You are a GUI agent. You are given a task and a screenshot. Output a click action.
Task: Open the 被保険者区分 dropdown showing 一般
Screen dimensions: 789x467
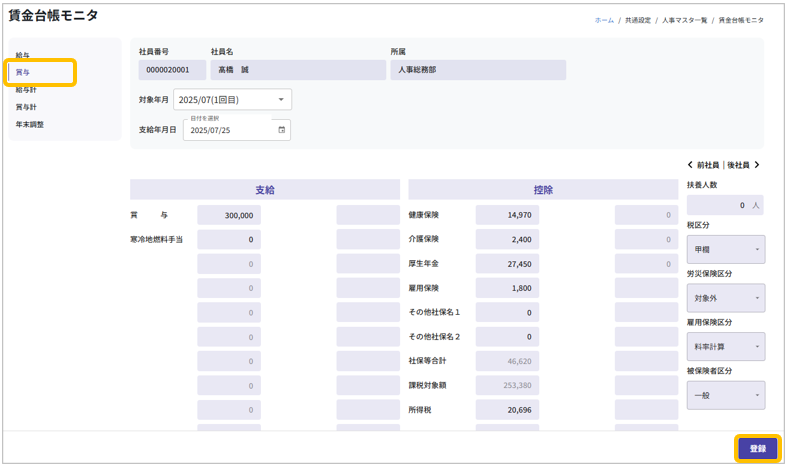[725, 395]
